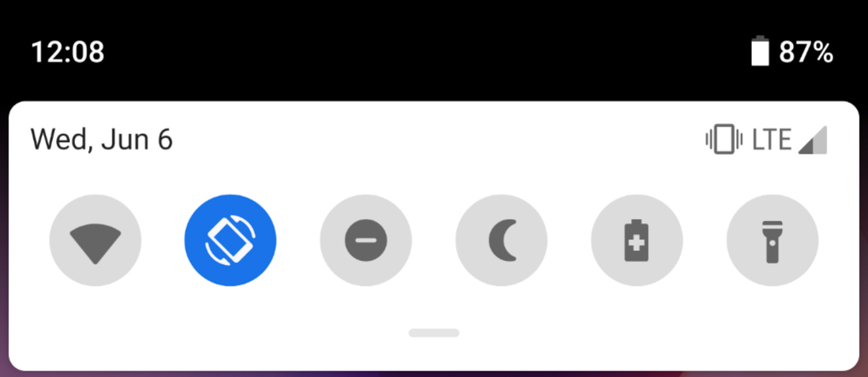Switch on the Flashlight tile
Screen dimensions: 868x377
(773, 241)
